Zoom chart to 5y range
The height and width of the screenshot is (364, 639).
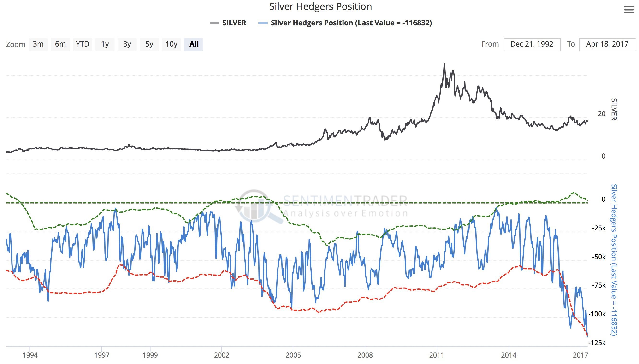click(149, 44)
